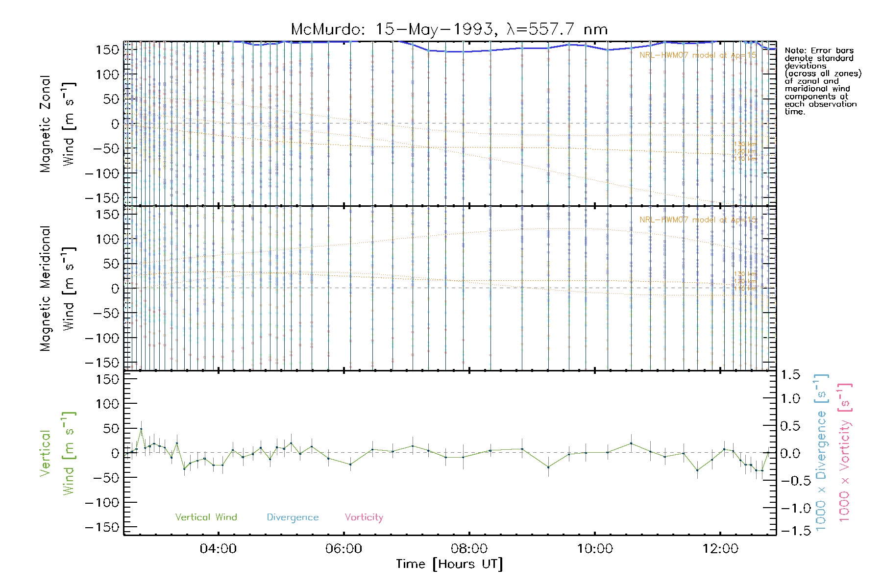This screenshot has height=588, width=882.
Task: Click the green Vertical Wind axis title
Action: click(57, 453)
